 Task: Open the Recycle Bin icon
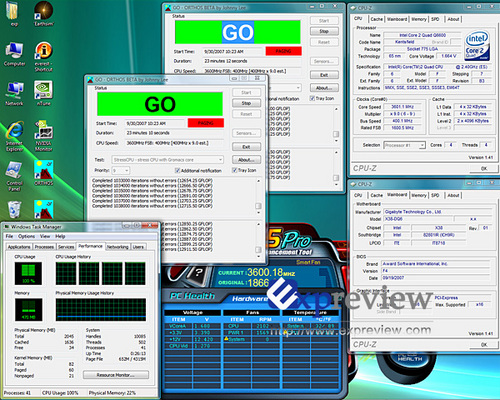tap(14, 210)
